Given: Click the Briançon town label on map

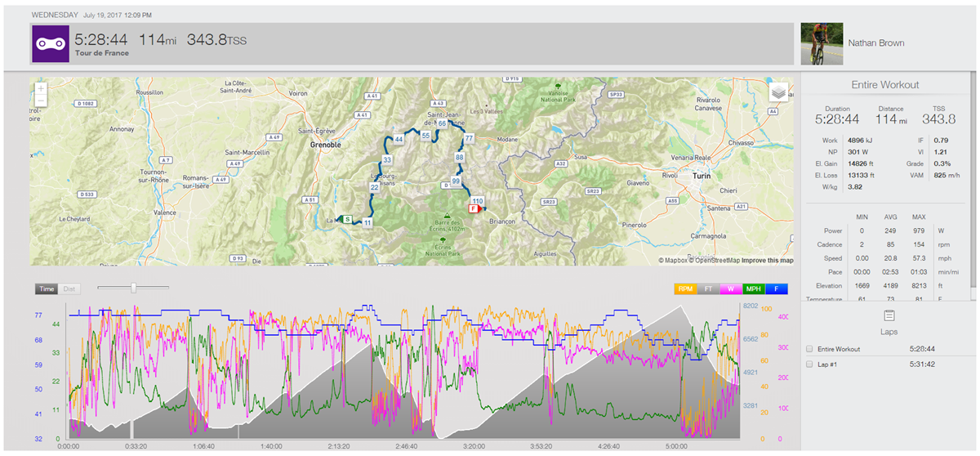Looking at the screenshot, I should click(504, 221).
